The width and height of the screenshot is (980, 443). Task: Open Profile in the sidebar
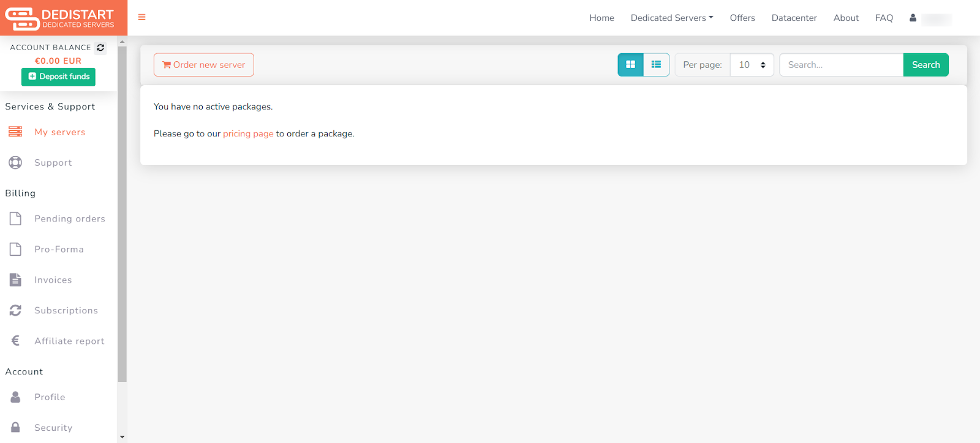50,397
